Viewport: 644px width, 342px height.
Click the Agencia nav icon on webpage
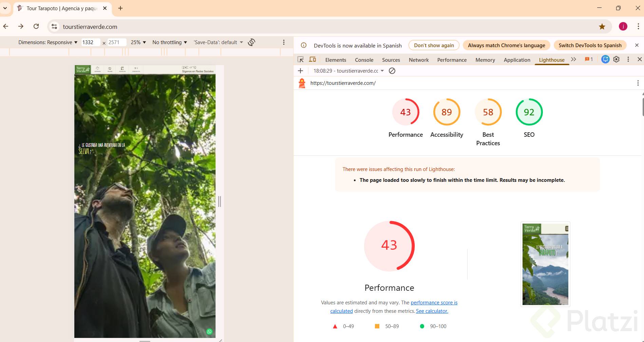(x=97, y=69)
